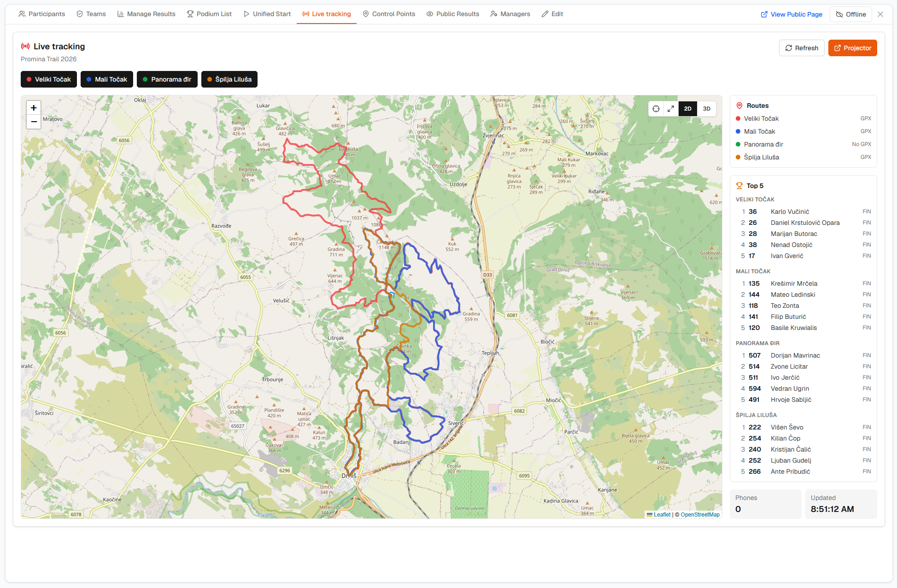Select runner Krešimir Mrčela
The height and width of the screenshot is (588, 897).
pyautogui.click(x=803, y=283)
